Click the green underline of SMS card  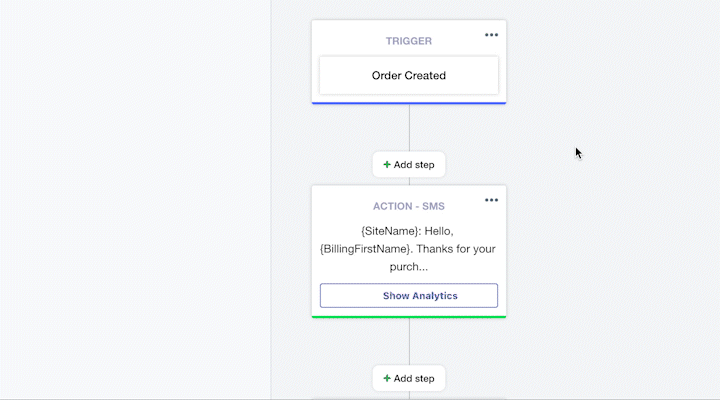coord(409,317)
